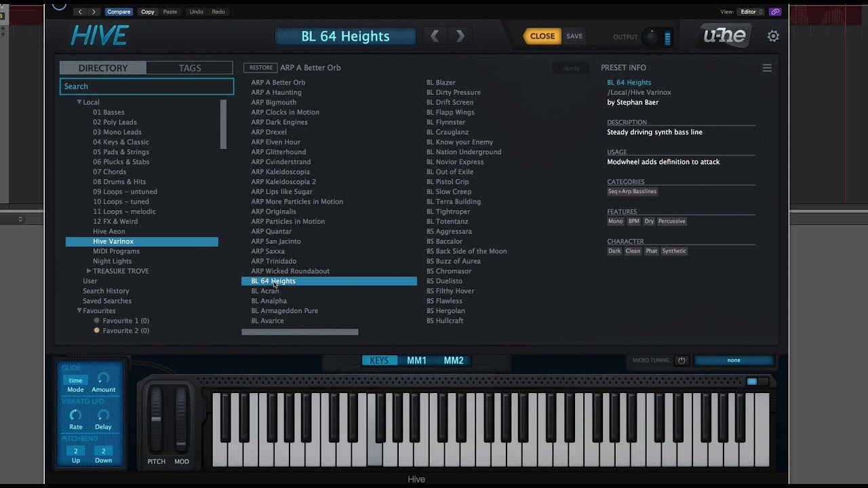Viewport: 868px width, 488px height.
Task: Expand the TREASURE TROVE folder
Action: pos(89,271)
